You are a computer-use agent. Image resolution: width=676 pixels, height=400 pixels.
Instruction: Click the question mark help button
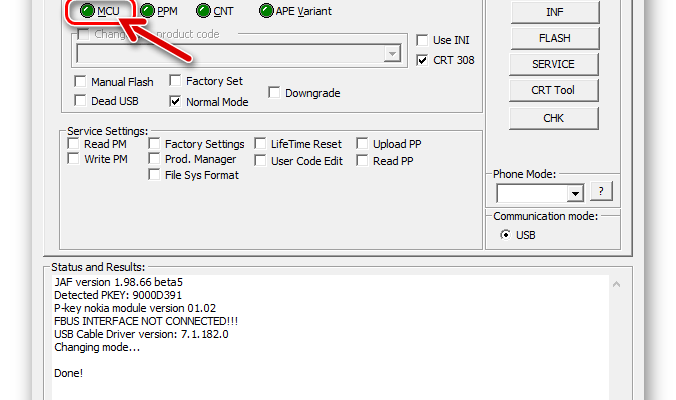click(x=601, y=191)
